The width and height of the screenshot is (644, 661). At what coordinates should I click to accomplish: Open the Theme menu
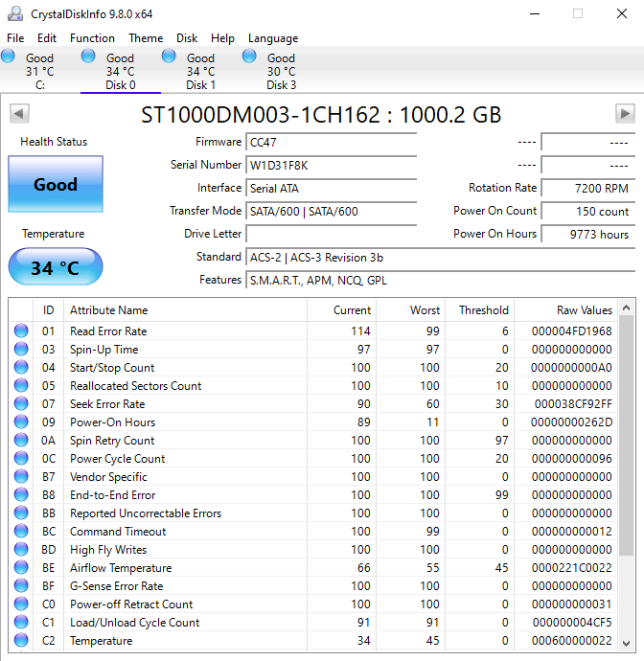click(x=146, y=38)
